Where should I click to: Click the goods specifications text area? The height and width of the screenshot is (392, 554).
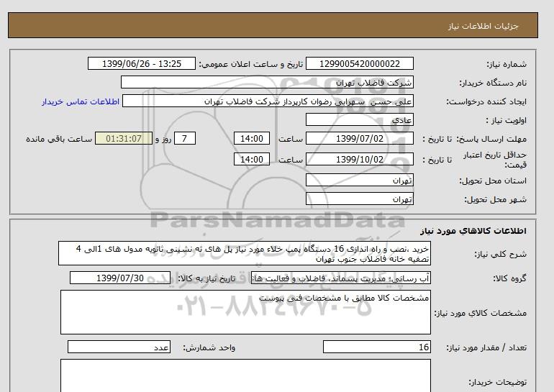pyautogui.click(x=245, y=312)
